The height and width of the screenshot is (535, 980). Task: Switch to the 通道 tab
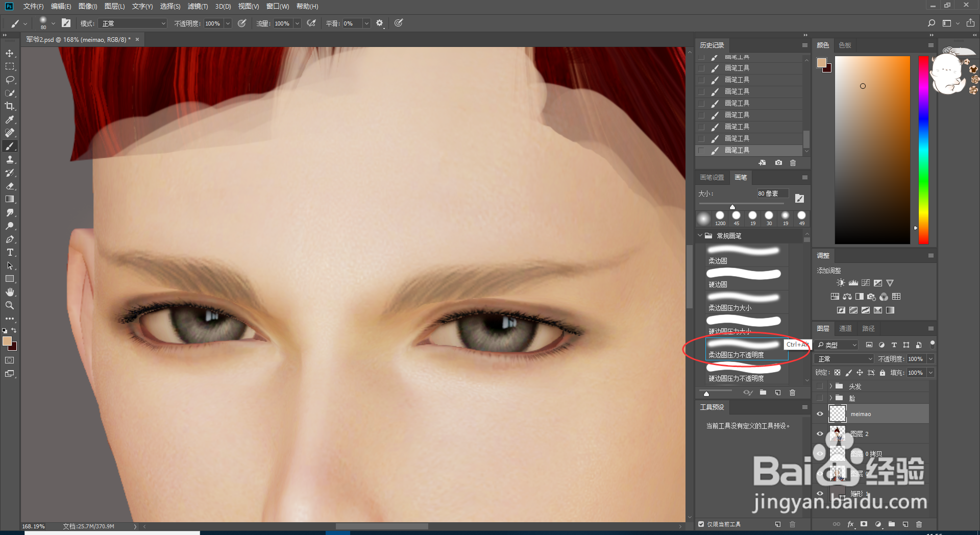pyautogui.click(x=845, y=328)
